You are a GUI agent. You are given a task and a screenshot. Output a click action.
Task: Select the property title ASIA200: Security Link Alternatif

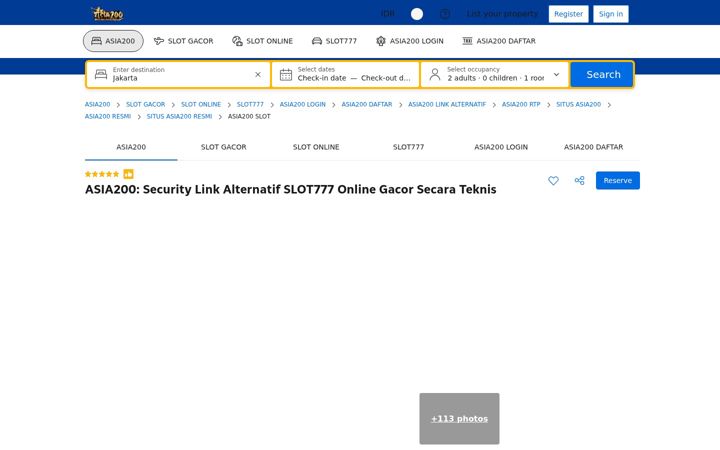291,189
